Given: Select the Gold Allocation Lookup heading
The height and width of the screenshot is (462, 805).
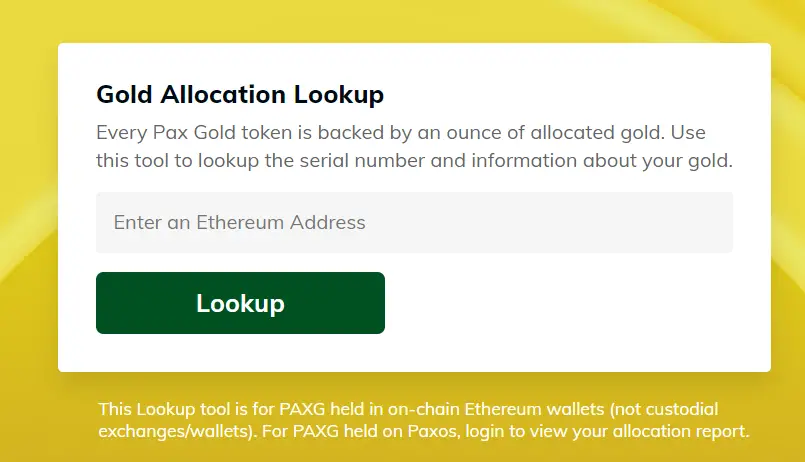Looking at the screenshot, I should (240, 94).
